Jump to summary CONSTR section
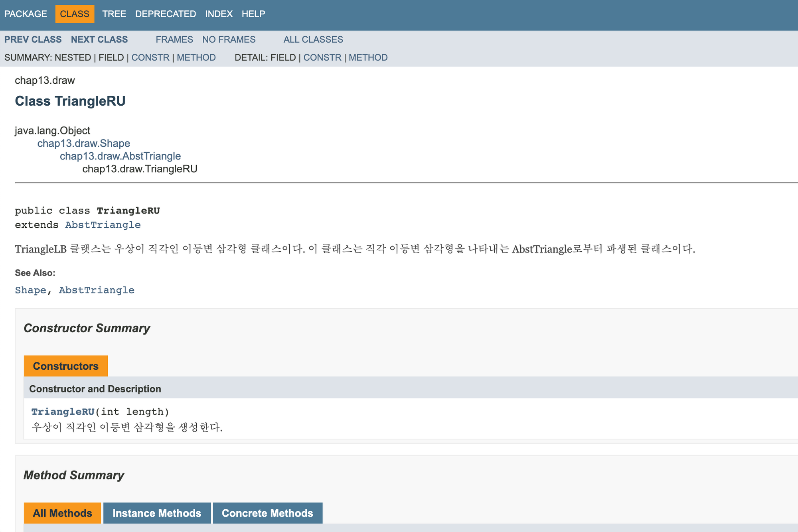This screenshot has height=532, width=798. point(150,57)
